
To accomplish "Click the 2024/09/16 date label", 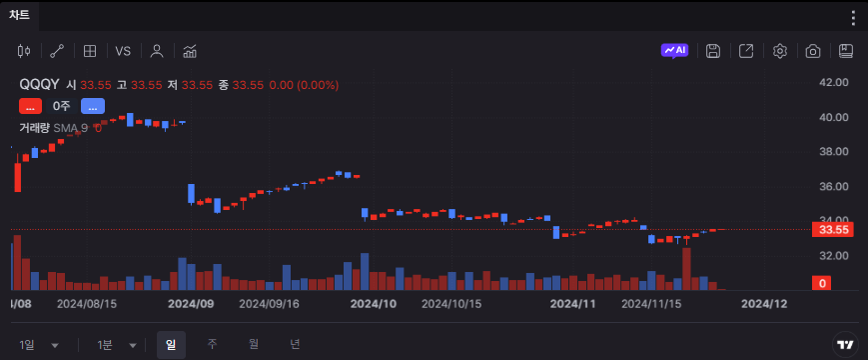I will 269,304.
